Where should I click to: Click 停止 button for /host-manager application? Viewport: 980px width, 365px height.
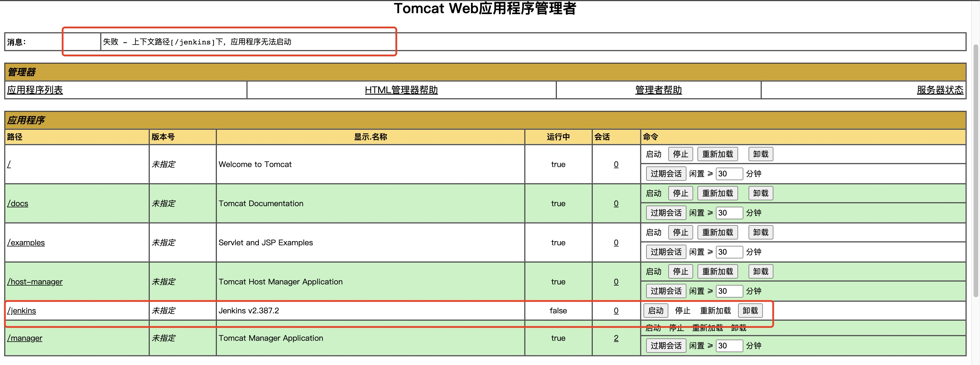680,271
